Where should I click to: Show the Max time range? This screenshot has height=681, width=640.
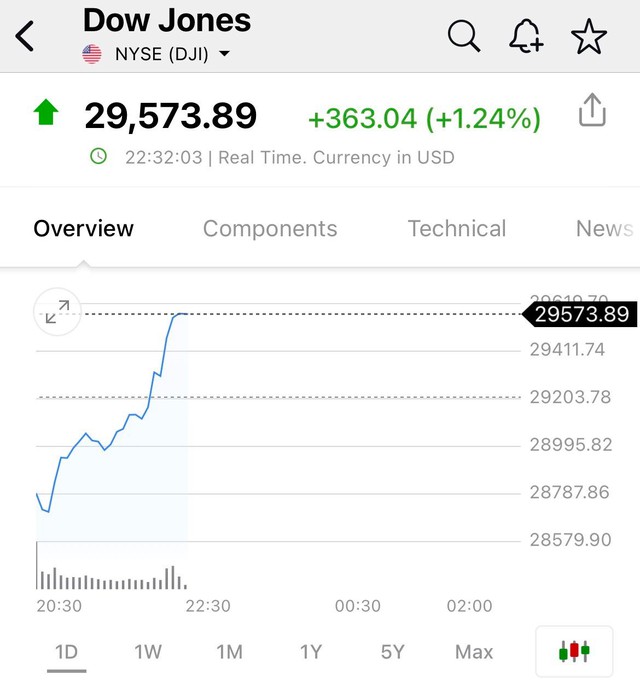tap(474, 652)
